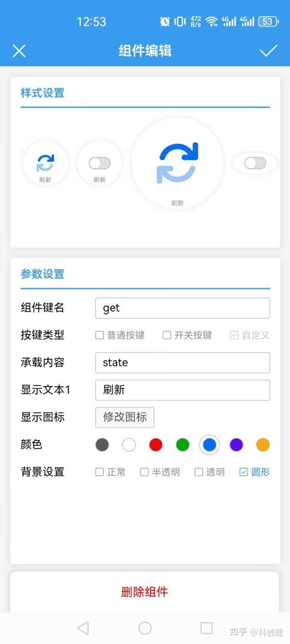
Task: Tap the red 删除组件 button
Action: click(x=144, y=592)
